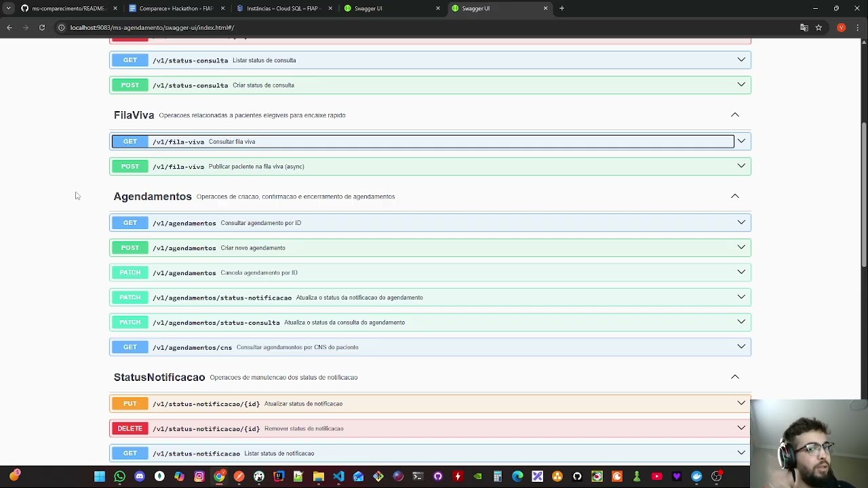Image resolution: width=868 pixels, height=488 pixels.
Task: Expand DELETE status-notificacao/{id} chevron
Action: point(741,428)
